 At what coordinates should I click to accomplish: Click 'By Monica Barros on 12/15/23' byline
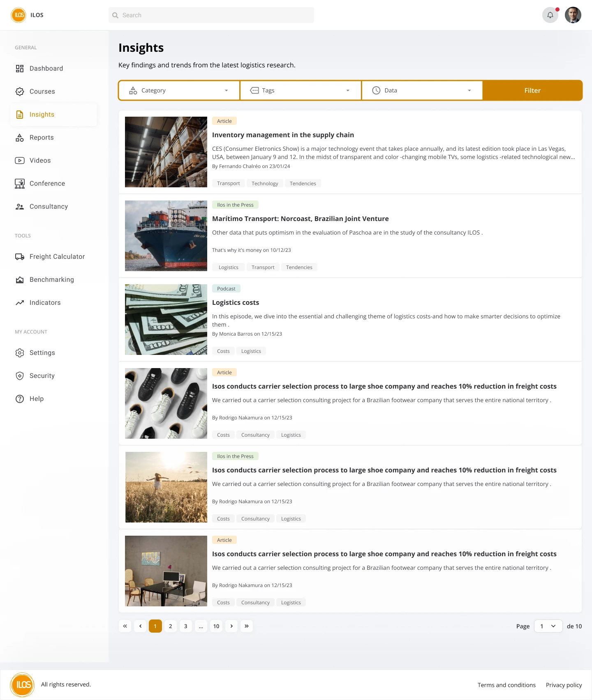247,334
